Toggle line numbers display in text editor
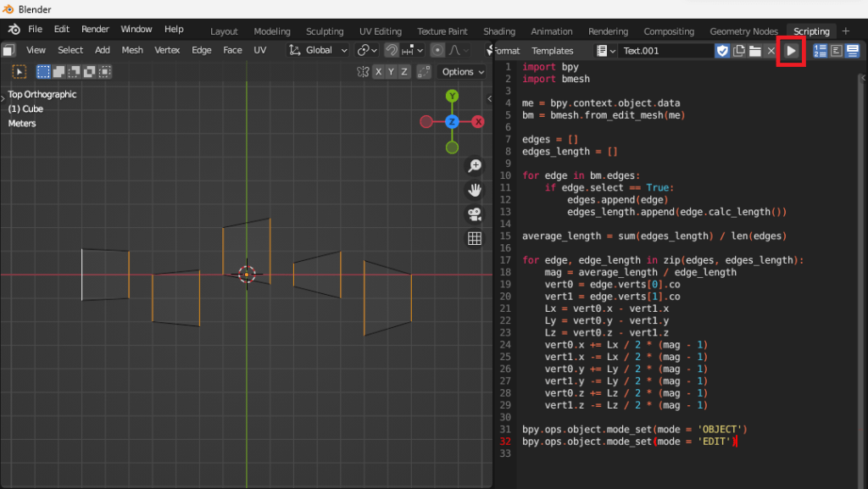The image size is (868, 489). (x=820, y=51)
